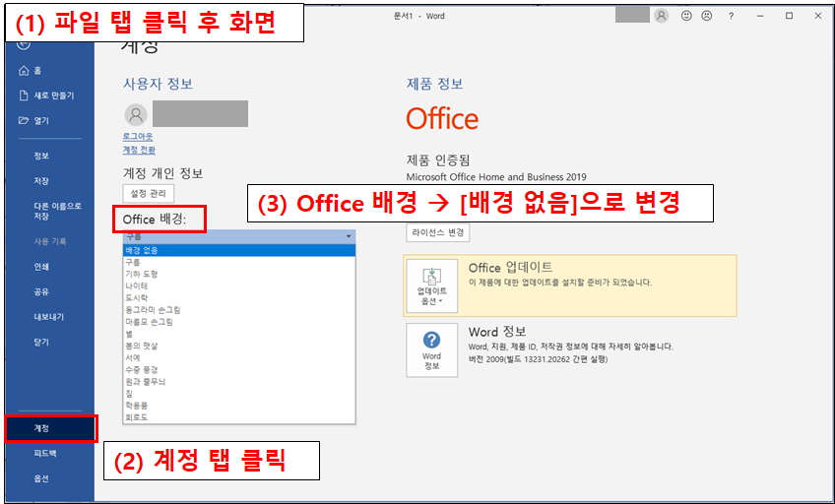
Task: Click the 계정 개인 정보 heading
Action: click(x=162, y=173)
